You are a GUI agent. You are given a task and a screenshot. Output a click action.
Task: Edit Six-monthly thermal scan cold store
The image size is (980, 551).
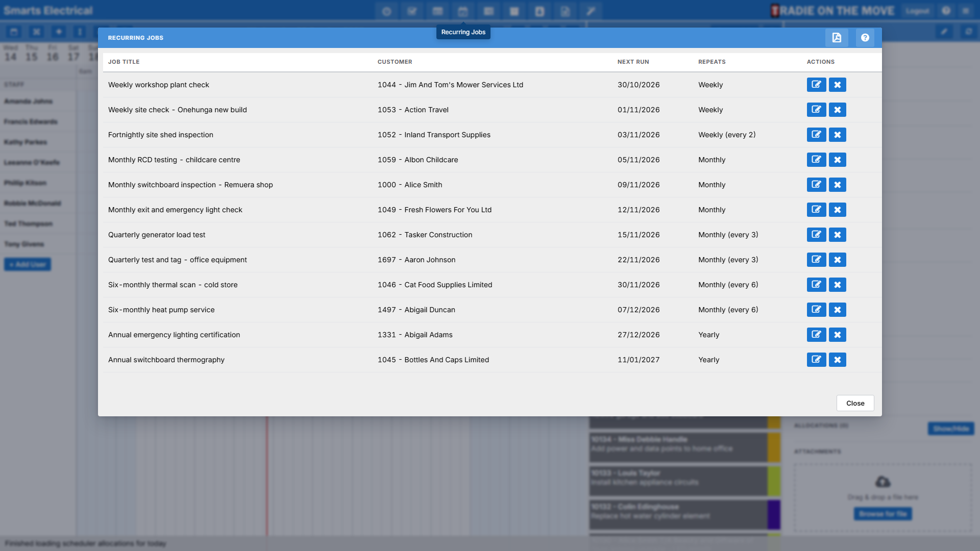tap(817, 285)
